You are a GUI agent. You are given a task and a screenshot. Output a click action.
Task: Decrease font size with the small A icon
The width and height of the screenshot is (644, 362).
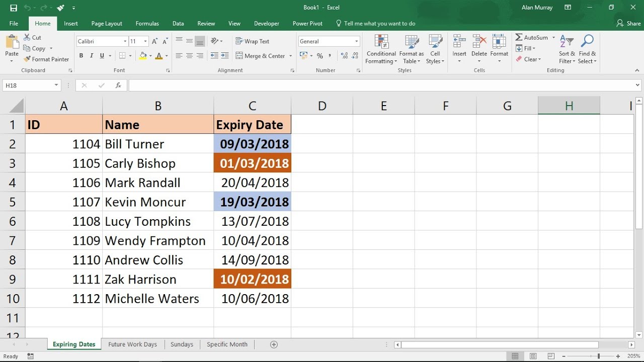point(166,41)
